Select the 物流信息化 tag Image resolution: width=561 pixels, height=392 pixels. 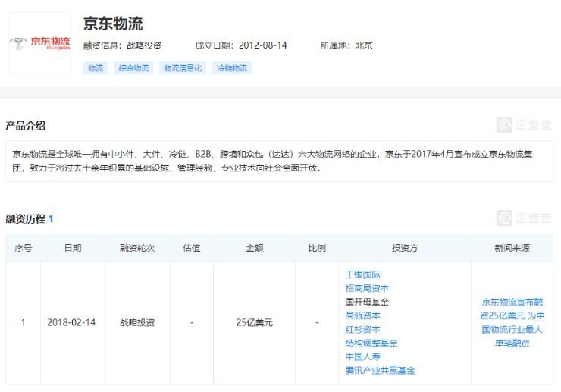click(183, 68)
